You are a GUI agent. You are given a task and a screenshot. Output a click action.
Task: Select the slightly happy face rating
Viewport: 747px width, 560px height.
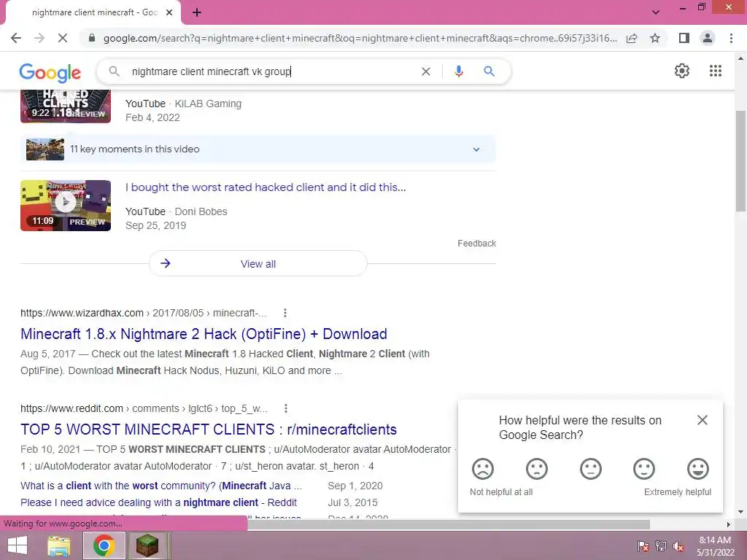[x=643, y=469]
